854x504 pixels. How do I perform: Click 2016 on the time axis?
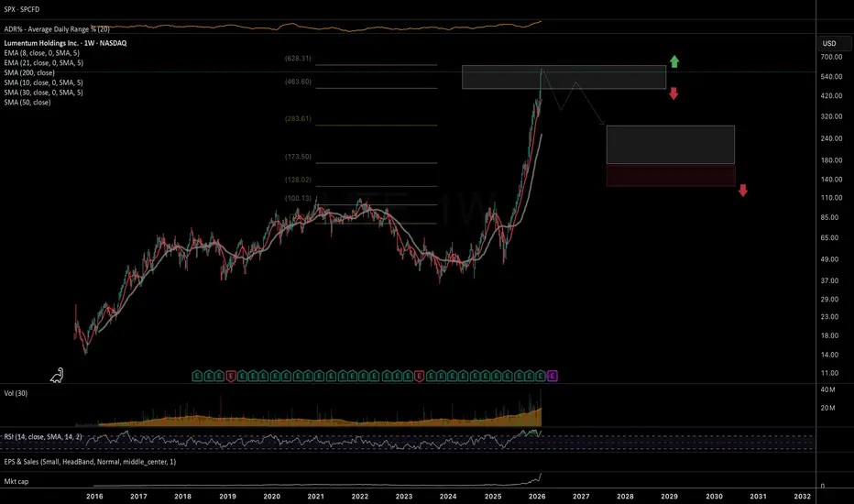tap(94, 496)
